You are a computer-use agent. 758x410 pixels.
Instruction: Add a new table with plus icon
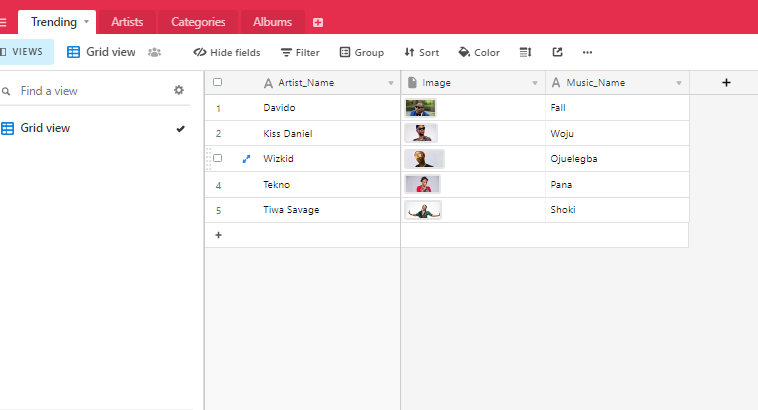[x=318, y=22]
